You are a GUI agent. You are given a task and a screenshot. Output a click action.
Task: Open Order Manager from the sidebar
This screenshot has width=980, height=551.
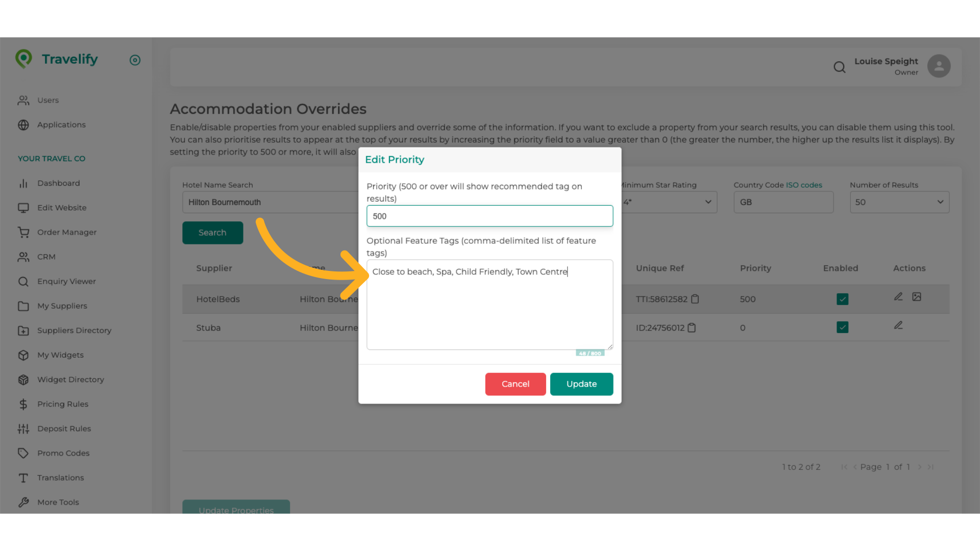click(x=66, y=232)
